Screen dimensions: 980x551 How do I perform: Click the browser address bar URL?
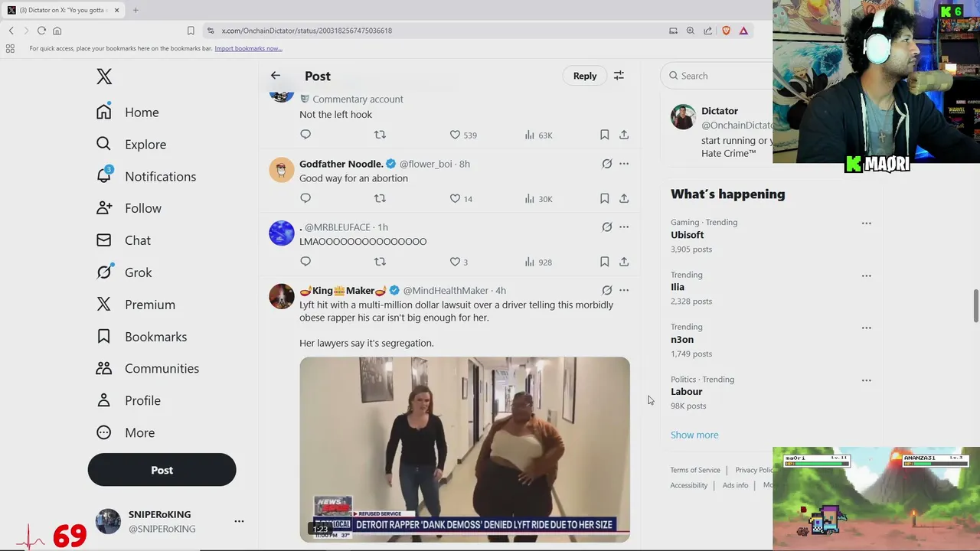[306, 31]
